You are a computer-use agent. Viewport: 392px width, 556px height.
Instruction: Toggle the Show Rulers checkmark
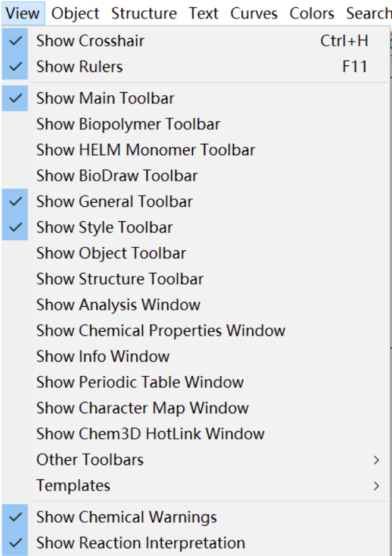(x=195, y=67)
